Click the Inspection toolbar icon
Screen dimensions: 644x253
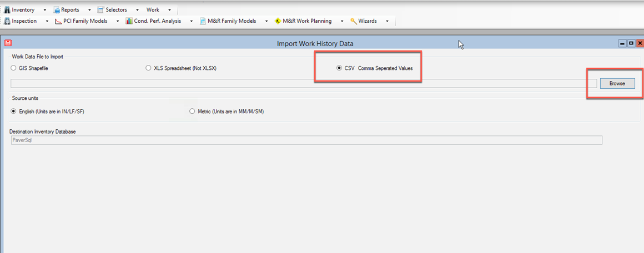coord(7,21)
